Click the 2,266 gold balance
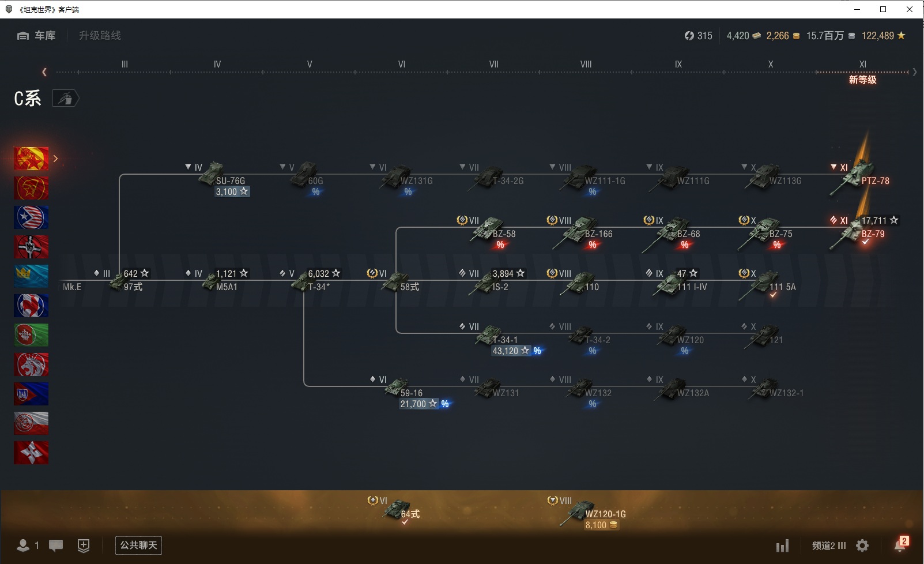Screen dimensions: 924x564 (x=783, y=36)
